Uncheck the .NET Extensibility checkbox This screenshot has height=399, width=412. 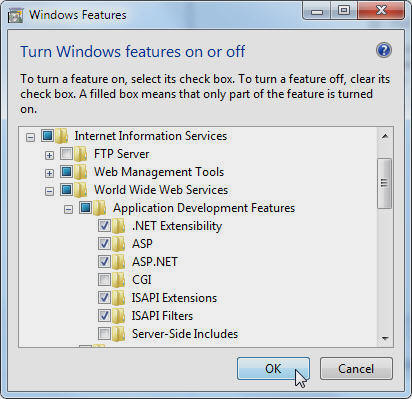pyautogui.click(x=104, y=225)
